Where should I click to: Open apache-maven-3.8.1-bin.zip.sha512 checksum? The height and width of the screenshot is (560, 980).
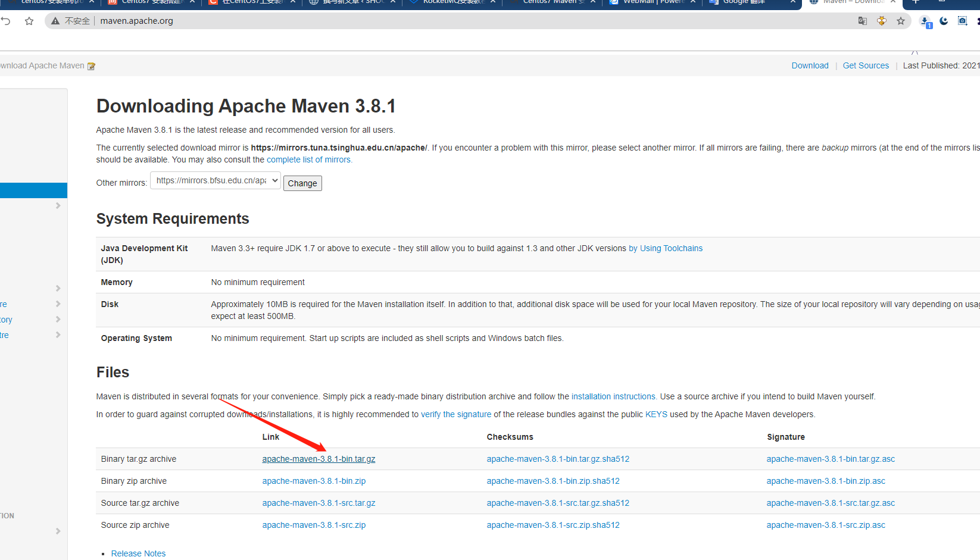553,481
